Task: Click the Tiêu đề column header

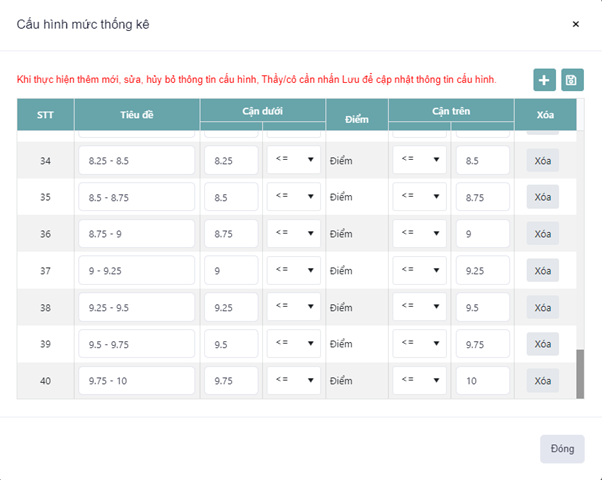Action: pos(135,115)
